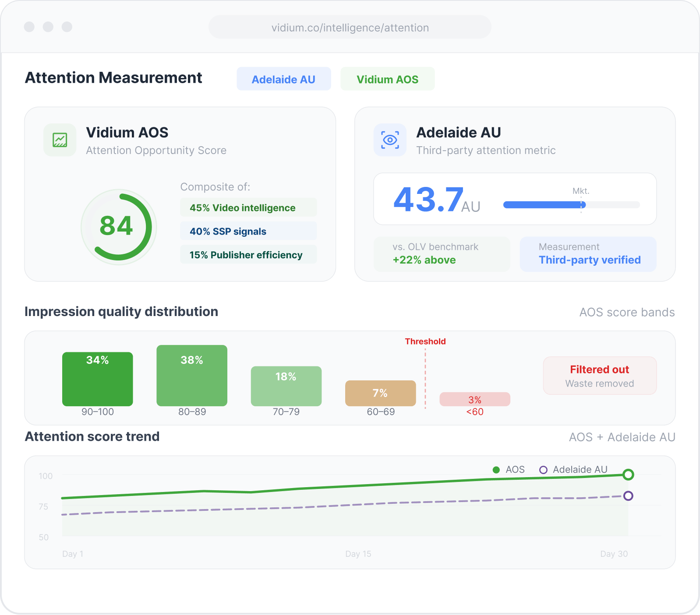Image resolution: width=700 pixels, height=615 pixels.
Task: Click the 3% bar below 60
Action: [x=475, y=399]
